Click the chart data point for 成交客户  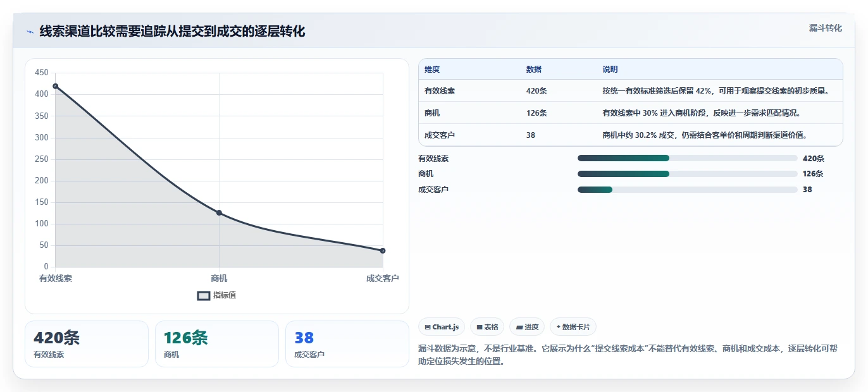[x=383, y=250]
